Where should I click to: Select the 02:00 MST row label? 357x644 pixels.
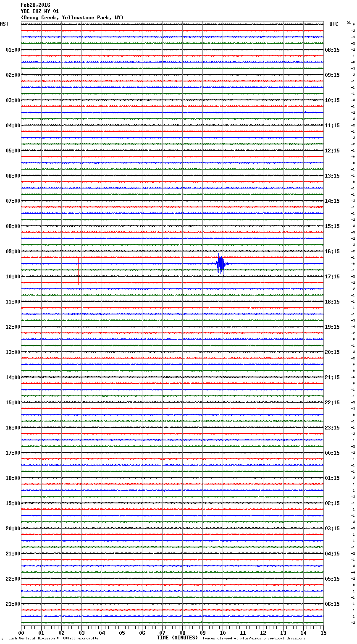pos(13,75)
